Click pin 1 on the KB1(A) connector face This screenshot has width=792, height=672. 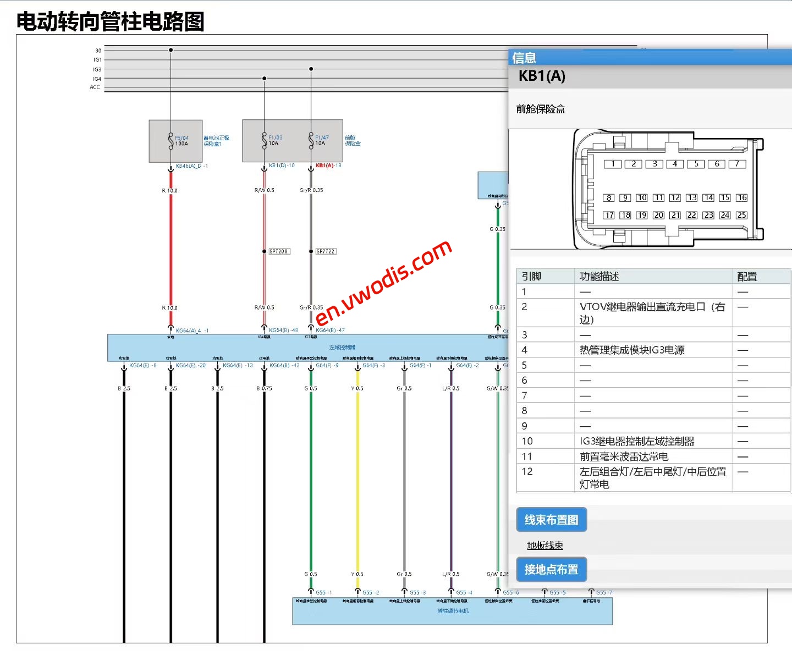coord(613,163)
